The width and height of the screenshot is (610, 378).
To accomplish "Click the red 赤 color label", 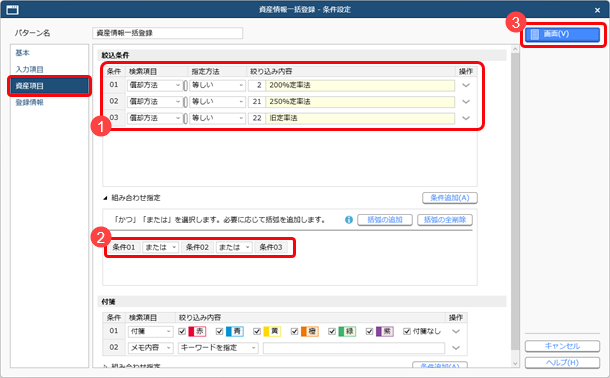I will (197, 331).
